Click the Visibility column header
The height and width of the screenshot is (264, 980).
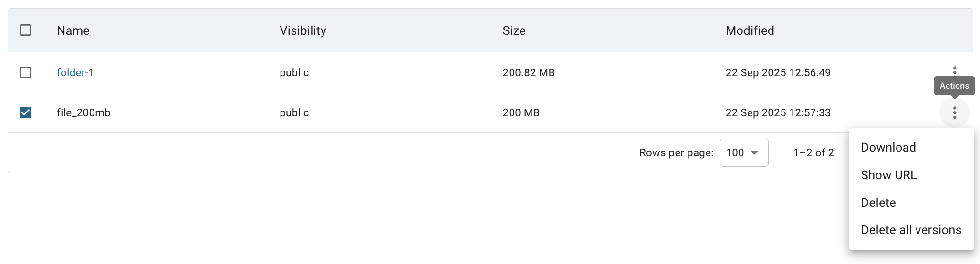tap(302, 30)
